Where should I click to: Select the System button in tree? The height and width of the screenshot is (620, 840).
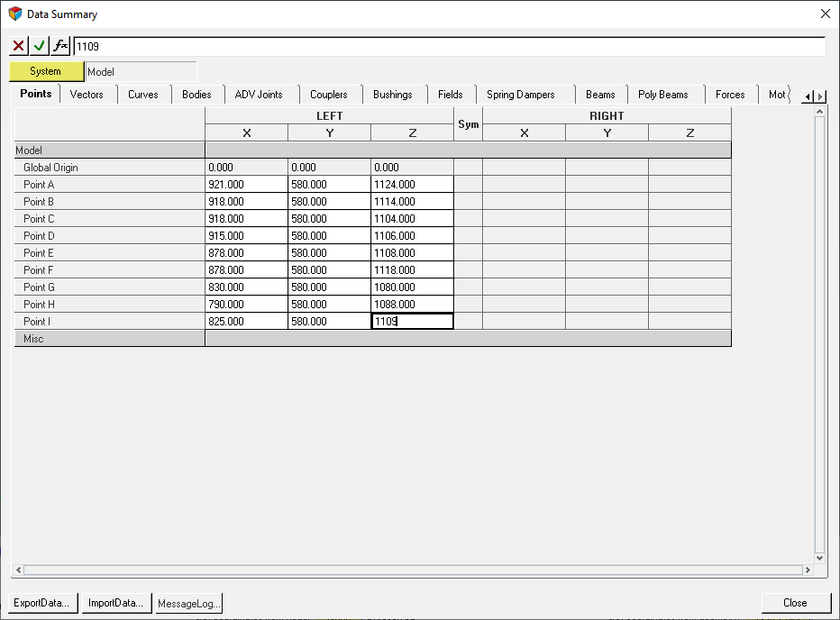point(46,71)
